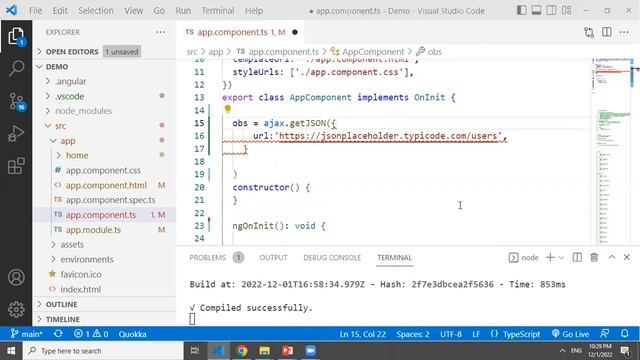Maximize panel size with up chevron
This screenshot has height=360, width=640.
(x=611, y=257)
